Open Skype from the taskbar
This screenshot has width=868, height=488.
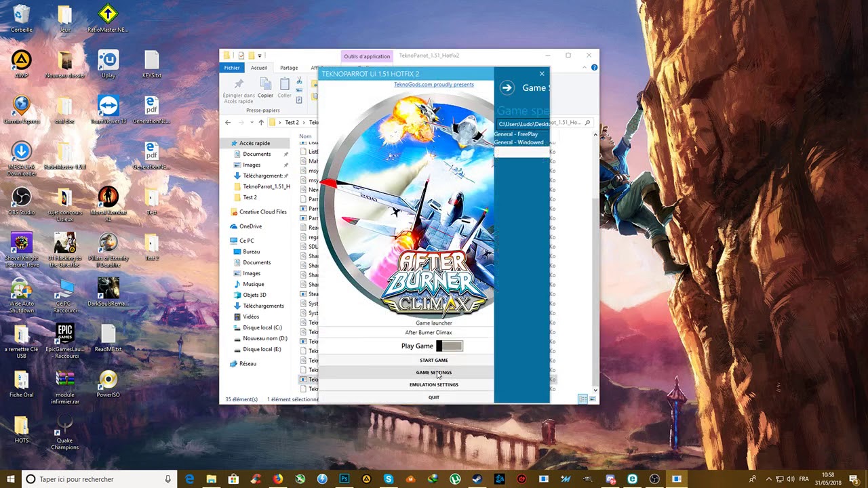[x=389, y=479]
